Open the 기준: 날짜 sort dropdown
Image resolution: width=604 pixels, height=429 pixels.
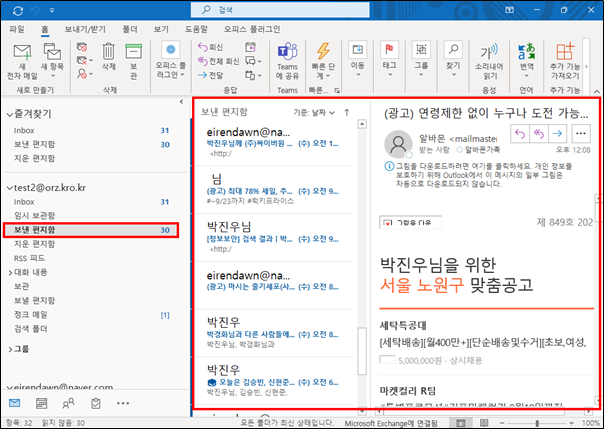[x=314, y=112]
